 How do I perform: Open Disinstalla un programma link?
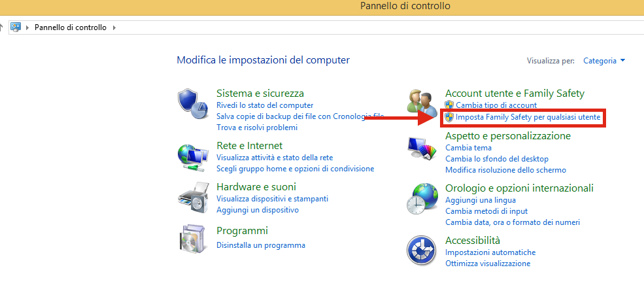[261, 246]
